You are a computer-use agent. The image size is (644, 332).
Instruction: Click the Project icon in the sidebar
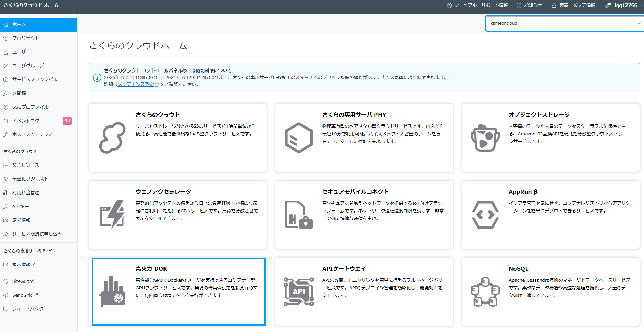[6, 38]
